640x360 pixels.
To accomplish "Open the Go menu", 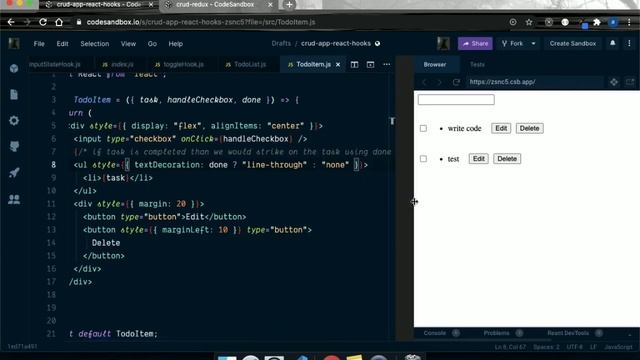I will pos(152,44).
